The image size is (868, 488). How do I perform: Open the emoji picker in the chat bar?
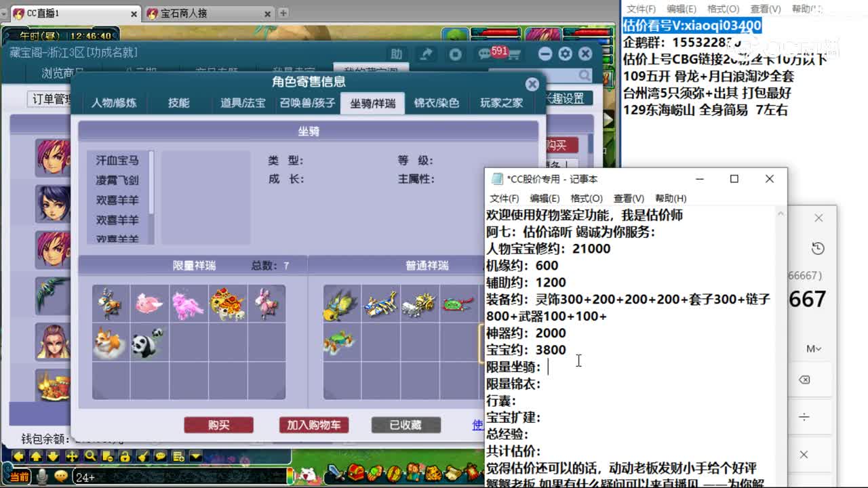tap(61, 476)
